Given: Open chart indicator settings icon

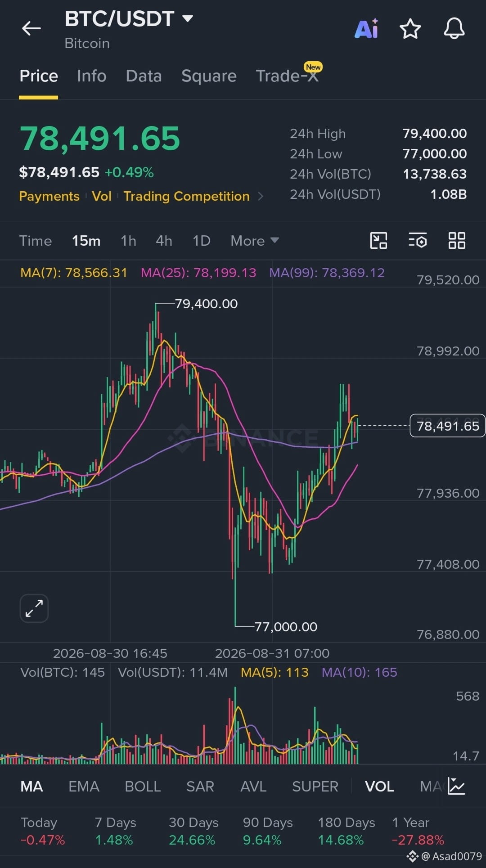Looking at the screenshot, I should tap(418, 241).
